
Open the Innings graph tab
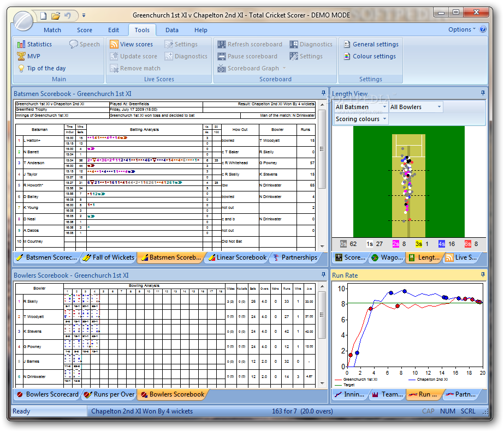tap(349, 394)
